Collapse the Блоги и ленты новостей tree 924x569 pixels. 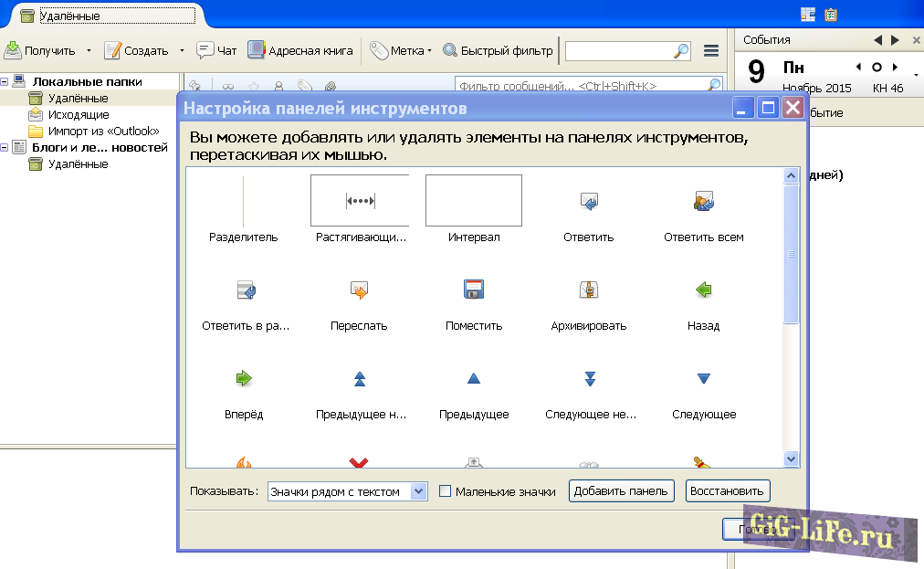tap(5, 147)
